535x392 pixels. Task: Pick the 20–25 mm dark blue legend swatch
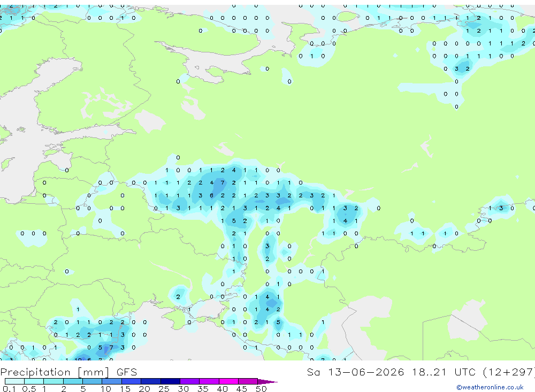(x=151, y=381)
